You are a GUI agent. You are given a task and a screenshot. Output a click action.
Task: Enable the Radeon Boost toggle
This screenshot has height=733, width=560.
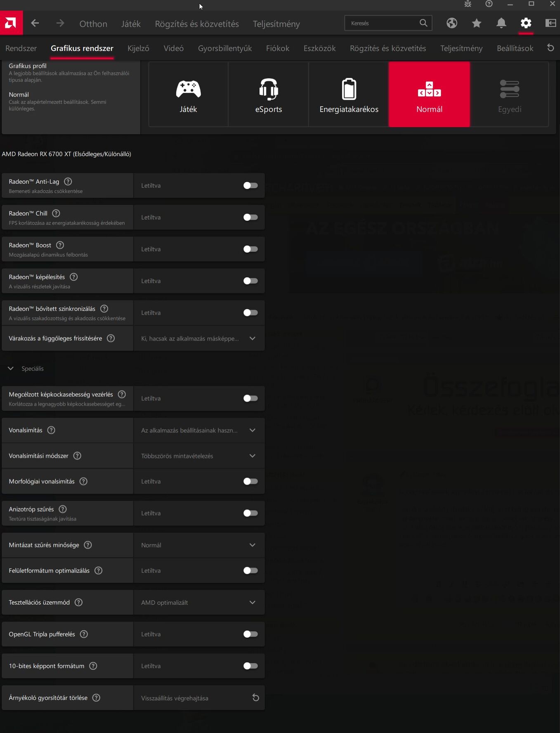[250, 249]
